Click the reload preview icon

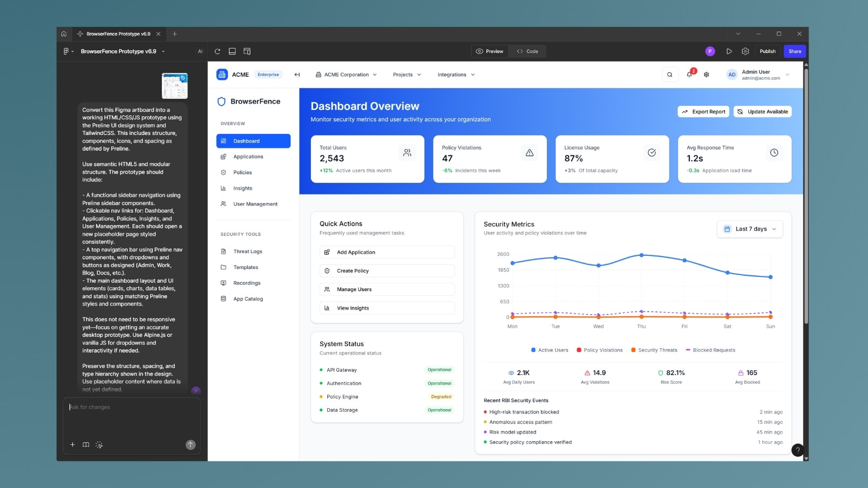[218, 51]
